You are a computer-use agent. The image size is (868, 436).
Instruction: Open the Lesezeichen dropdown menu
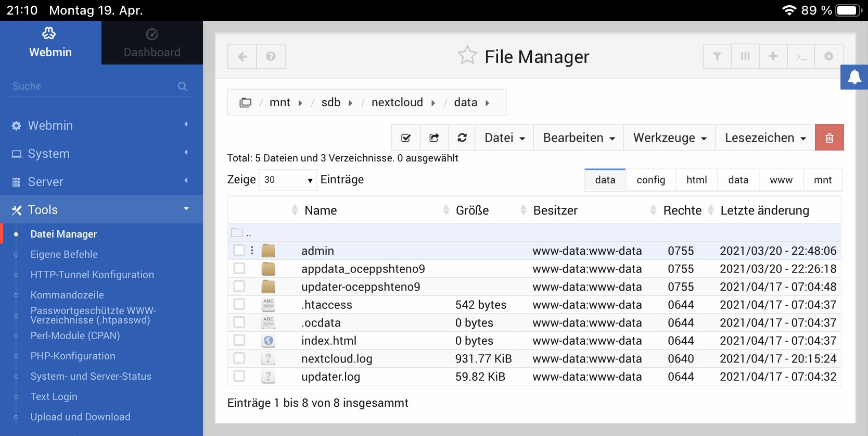765,138
